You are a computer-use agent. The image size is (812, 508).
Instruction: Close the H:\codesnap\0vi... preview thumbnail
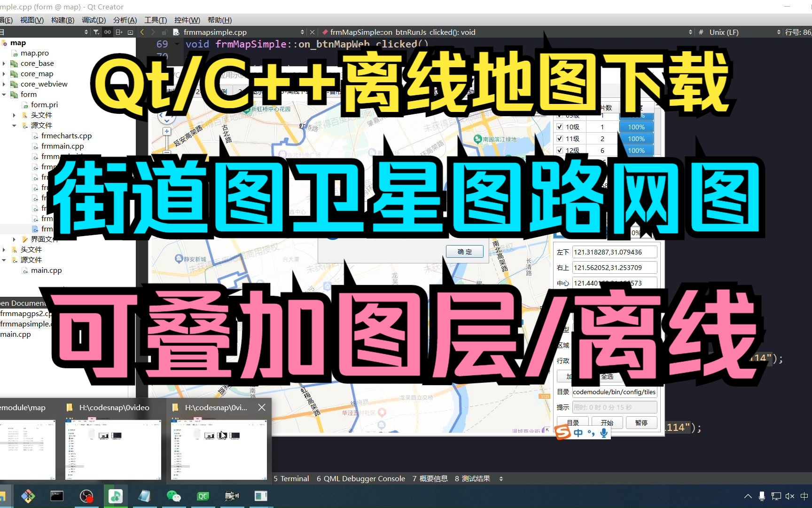[262, 407]
